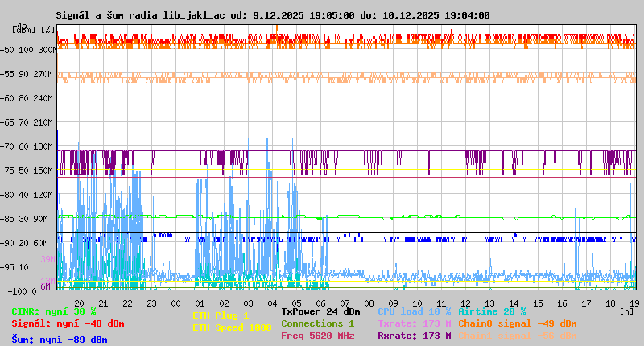Select the Connections 1 legend entry
Image resolution: width=644 pixels, height=346 pixels.
pyautogui.click(x=317, y=323)
